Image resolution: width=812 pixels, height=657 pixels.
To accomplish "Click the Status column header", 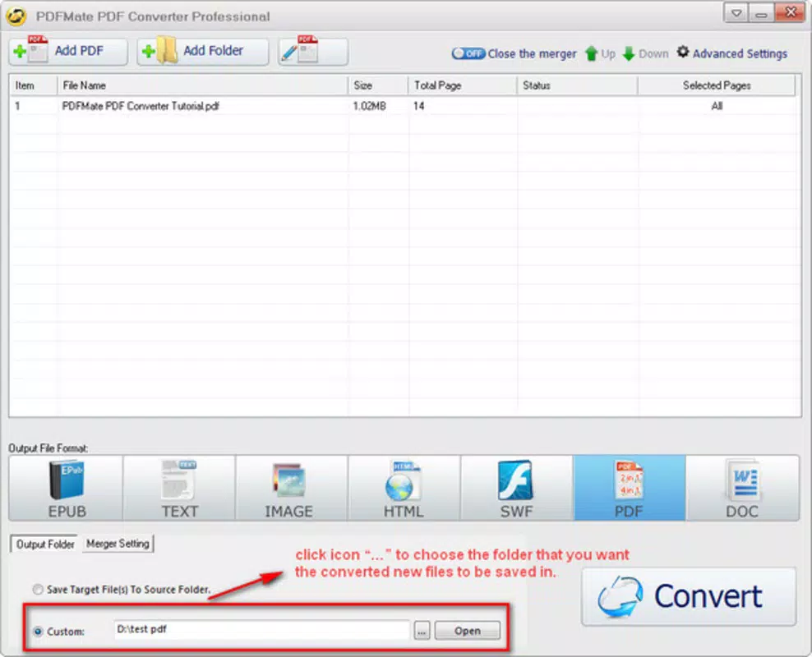I will [577, 85].
